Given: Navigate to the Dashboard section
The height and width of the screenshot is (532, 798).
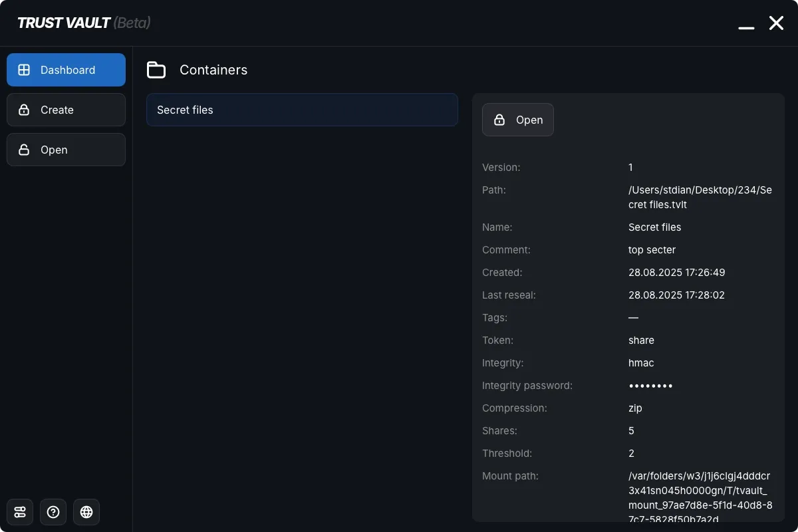Looking at the screenshot, I should 66,69.
